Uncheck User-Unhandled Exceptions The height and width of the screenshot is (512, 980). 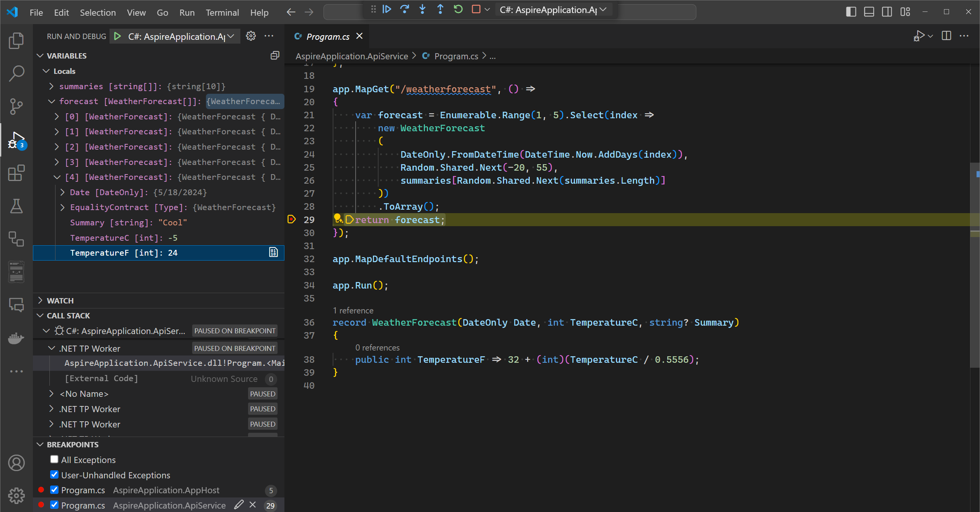(x=54, y=474)
